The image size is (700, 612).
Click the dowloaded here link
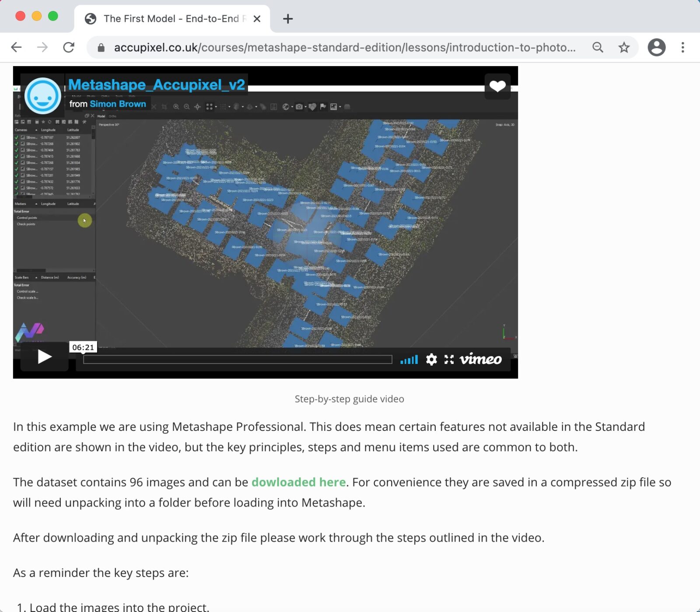coord(298,482)
